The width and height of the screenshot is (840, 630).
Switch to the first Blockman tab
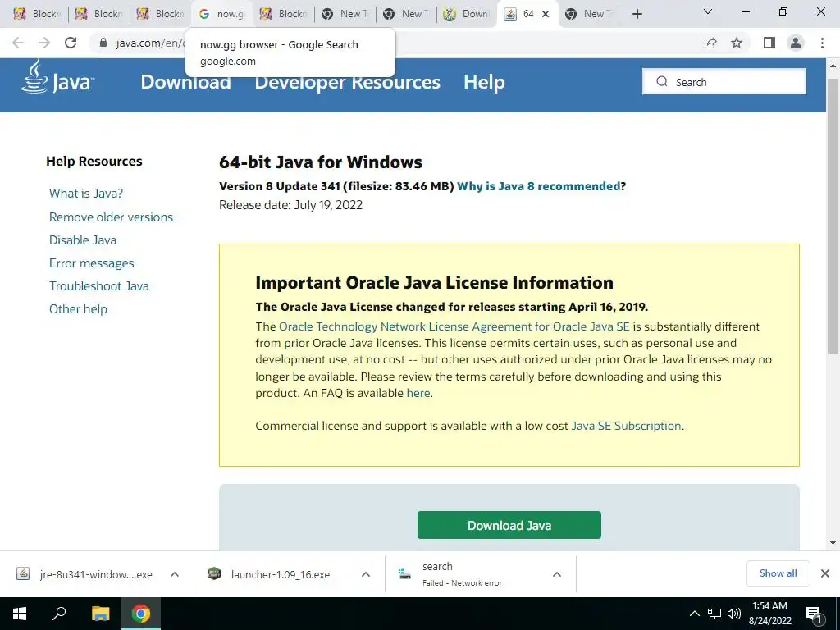(36, 14)
